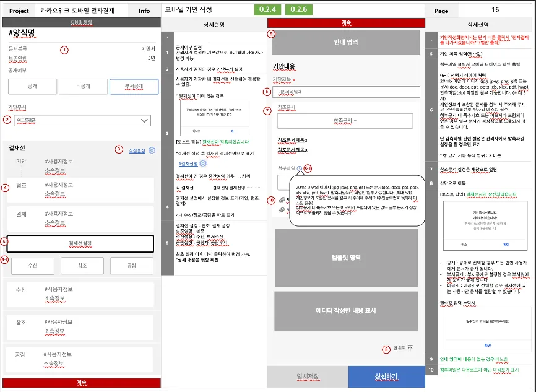Click 취소 in the 상신 confirmation popup

click(x=464, y=245)
